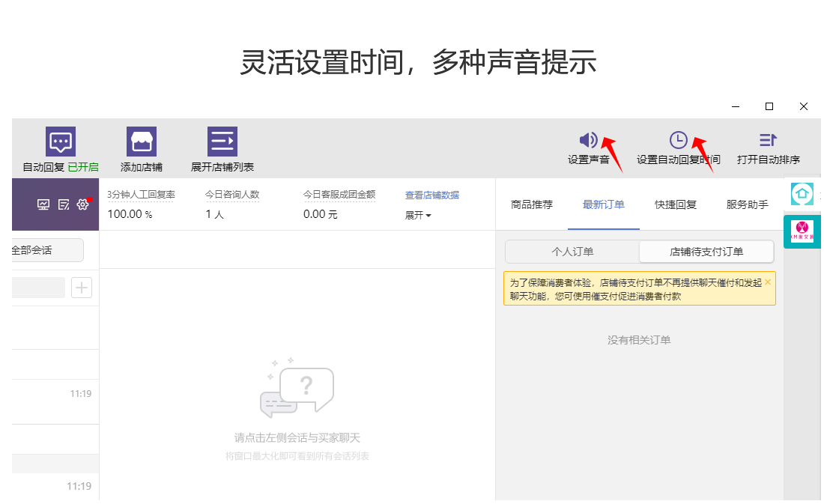Click 展开店铺列表 to expand store list
The width and height of the screenshot is (824, 504).
[222, 142]
